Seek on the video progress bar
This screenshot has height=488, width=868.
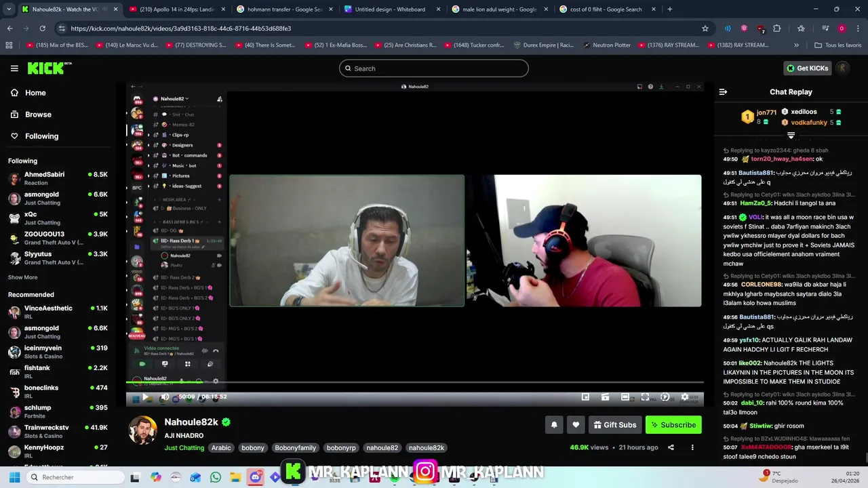coord(414,383)
